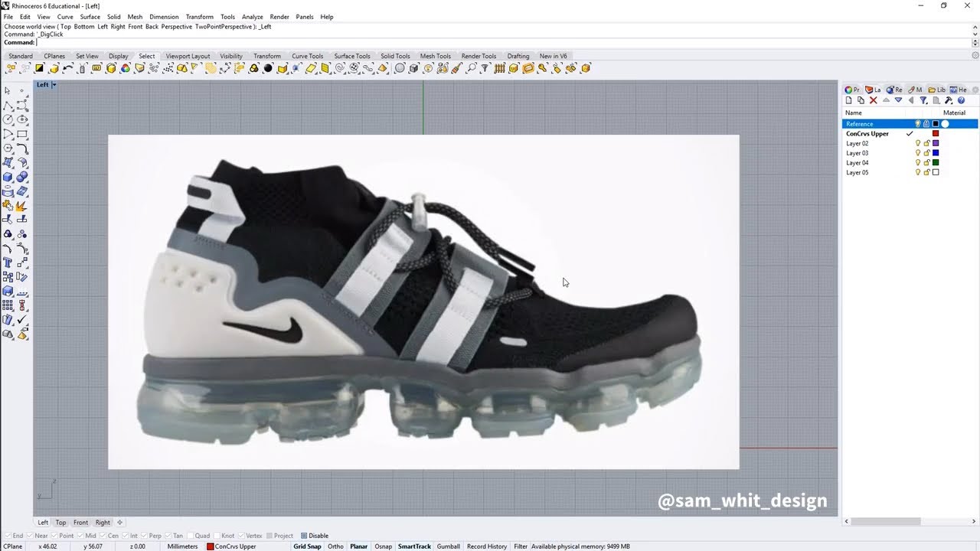Screen dimensions: 980x551
Task: Toggle Ortho in status bar
Action: tap(335, 546)
